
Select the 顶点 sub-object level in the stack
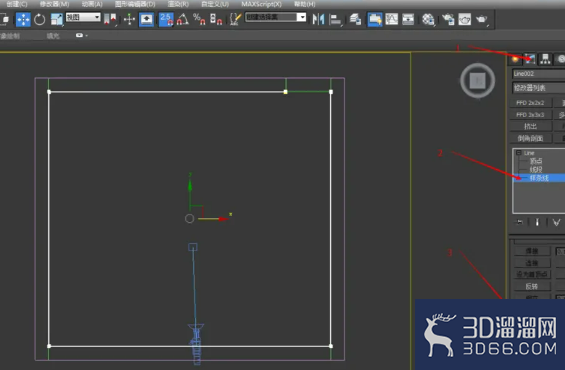[536, 161]
